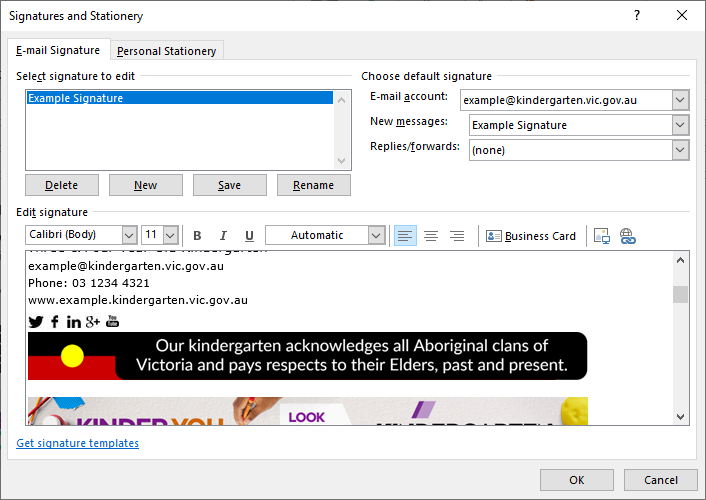Toggle Italic formatting button
This screenshot has width=706, height=500.
click(223, 236)
